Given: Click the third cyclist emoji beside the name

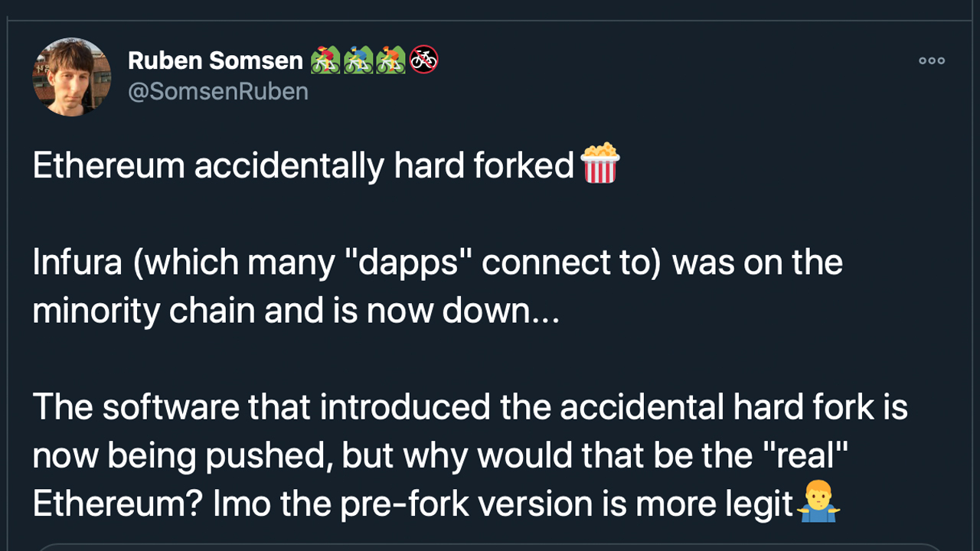Looking at the screenshot, I should point(390,60).
